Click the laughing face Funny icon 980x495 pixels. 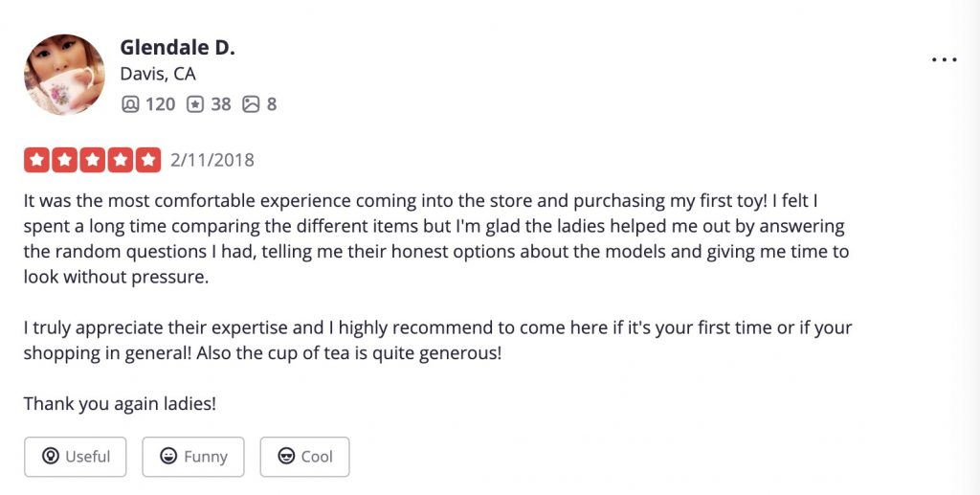[168, 457]
